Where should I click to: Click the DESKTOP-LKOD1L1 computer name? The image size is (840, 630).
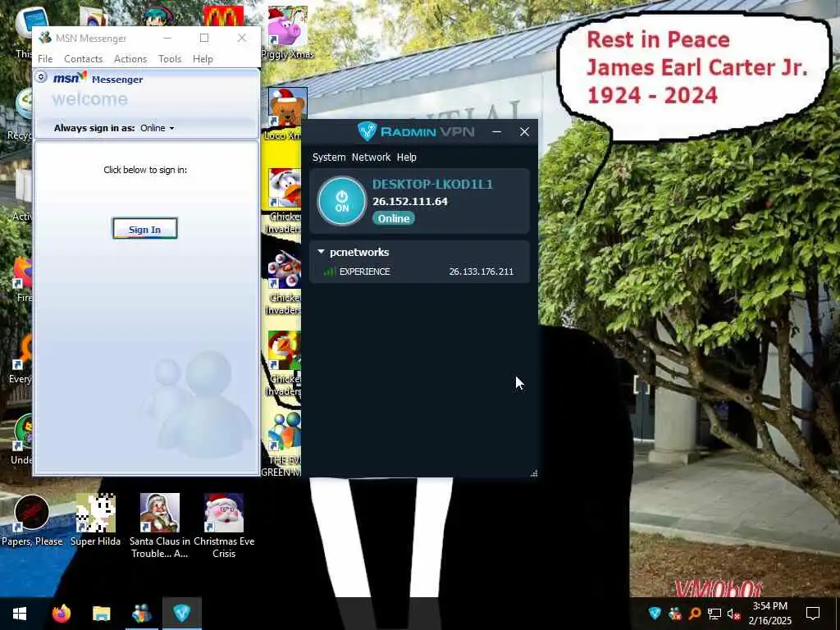click(432, 185)
